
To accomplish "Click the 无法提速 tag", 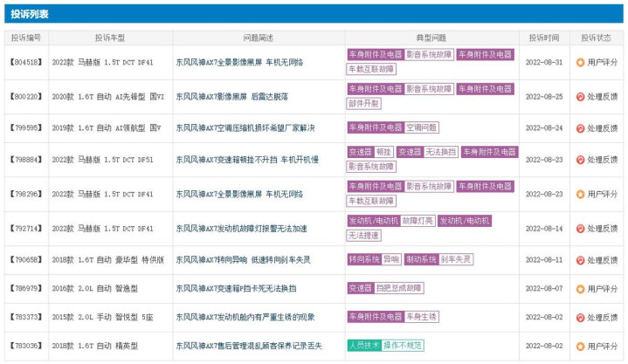I will [363, 236].
